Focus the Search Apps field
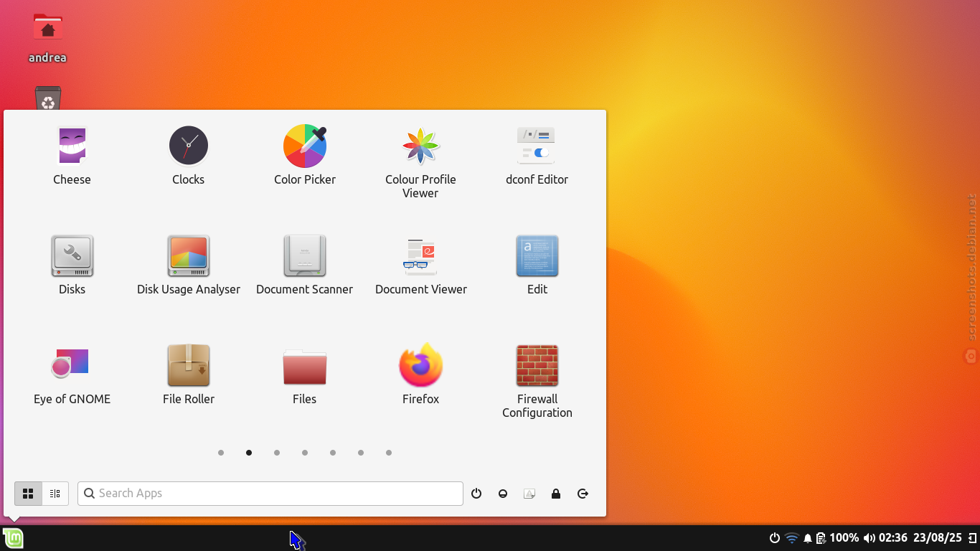This screenshot has width=980, height=551. (x=270, y=494)
